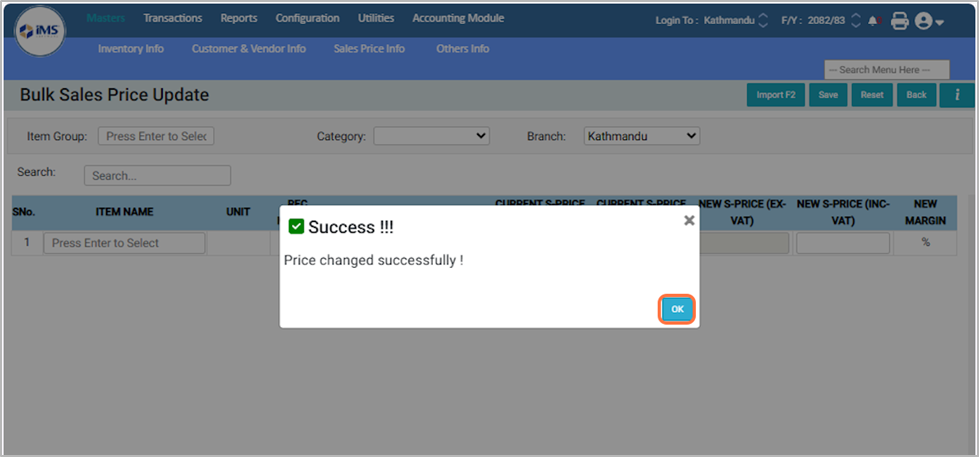This screenshot has width=979, height=457.
Task: Change the F/Y fiscal year stepper
Action: coord(855,20)
